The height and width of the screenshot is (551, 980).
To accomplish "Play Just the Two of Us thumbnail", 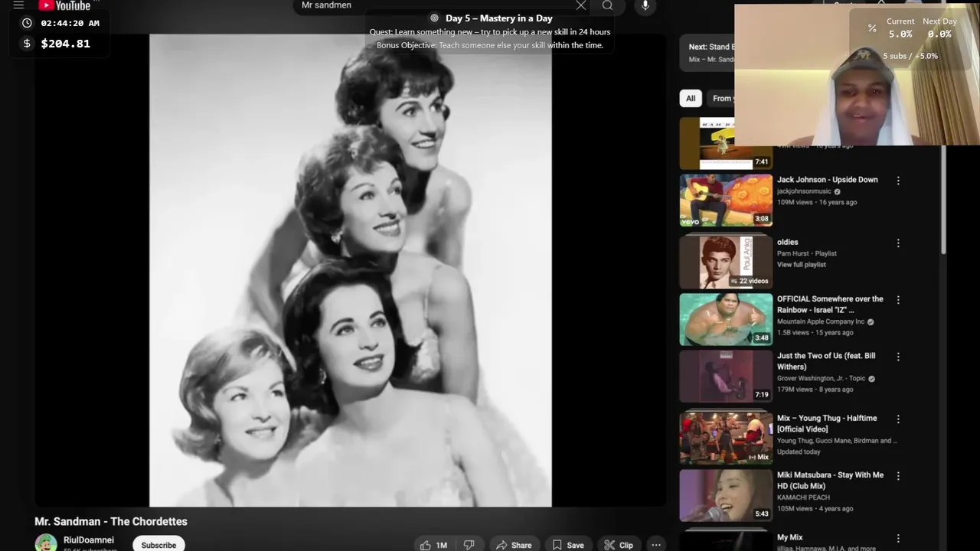I will (x=726, y=377).
